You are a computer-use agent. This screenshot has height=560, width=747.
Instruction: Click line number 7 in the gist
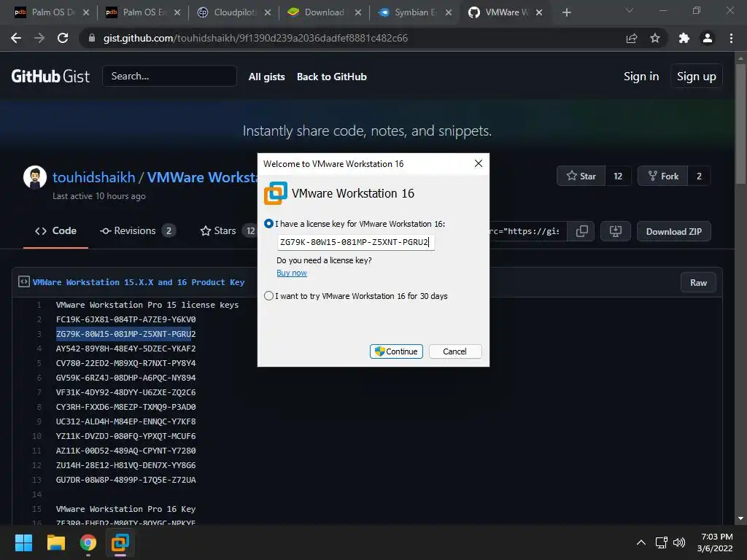point(39,392)
